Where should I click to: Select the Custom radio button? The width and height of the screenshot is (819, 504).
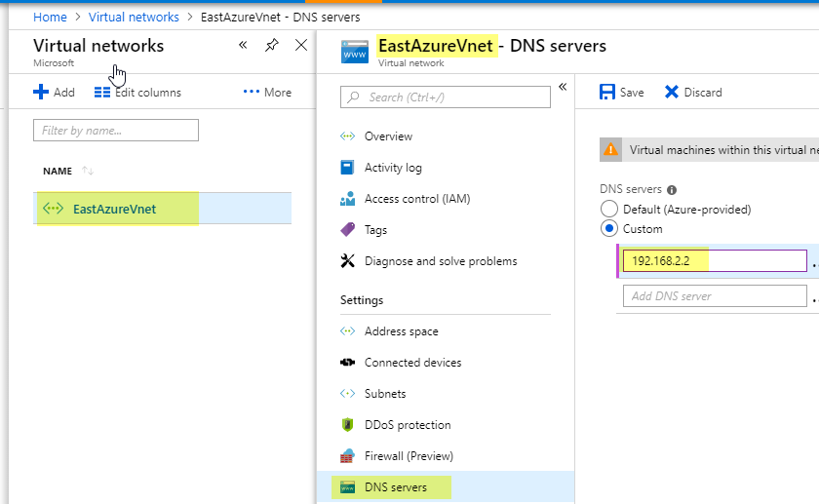pyautogui.click(x=609, y=229)
